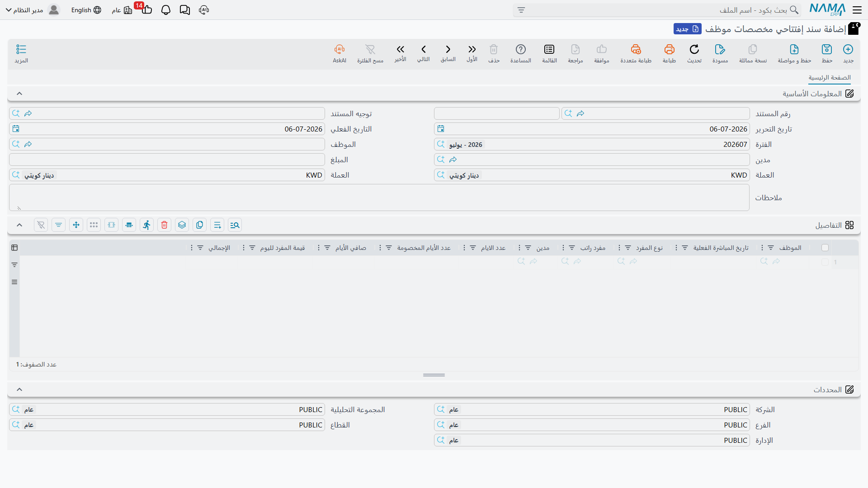Switch language to English
The image size is (868, 488).
tap(86, 10)
